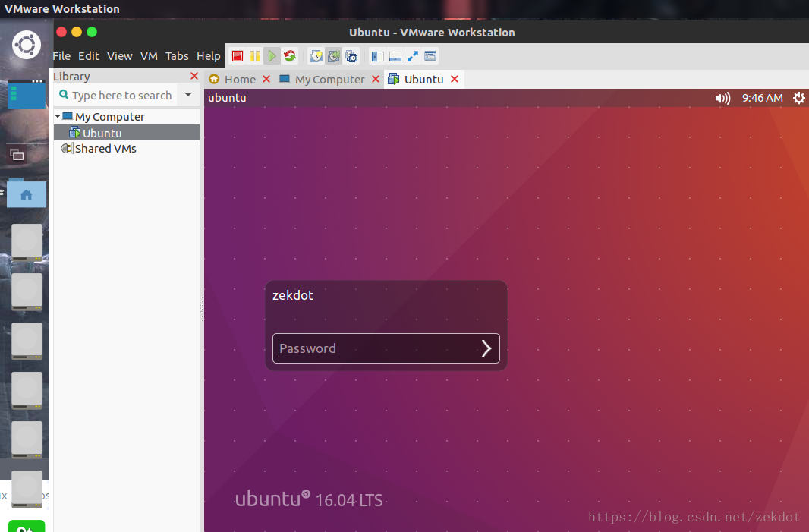This screenshot has height=532, width=809.
Task: Focus the library search field
Action: click(x=117, y=96)
